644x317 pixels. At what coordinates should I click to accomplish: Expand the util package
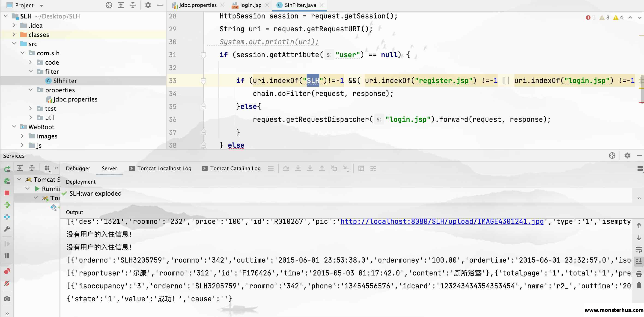point(30,117)
